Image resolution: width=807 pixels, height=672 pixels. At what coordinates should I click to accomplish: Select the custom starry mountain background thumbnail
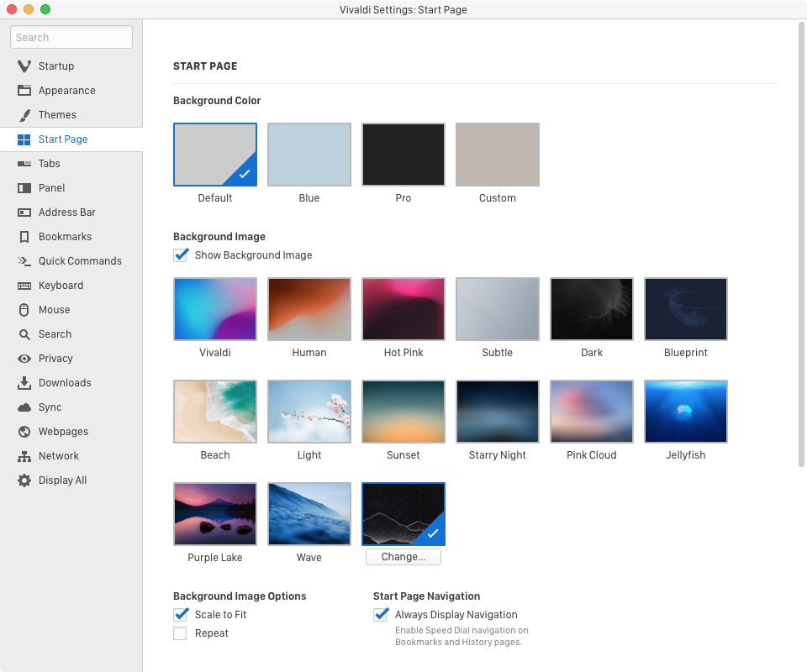coord(403,513)
